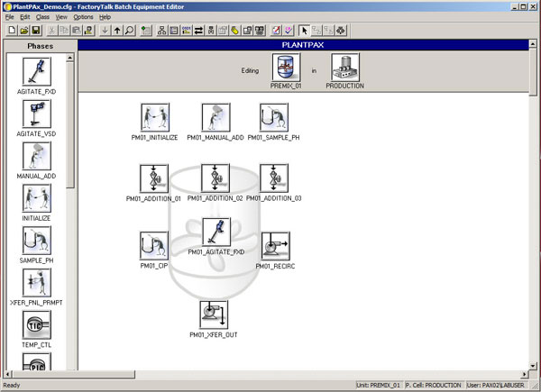541x392 pixels.
Task: Click the Paste clipboard toolbar icon
Action: point(77,31)
